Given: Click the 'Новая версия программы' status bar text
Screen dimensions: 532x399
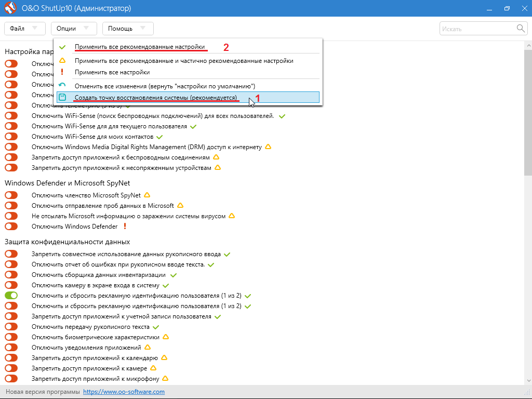Looking at the screenshot, I should coord(43,392).
